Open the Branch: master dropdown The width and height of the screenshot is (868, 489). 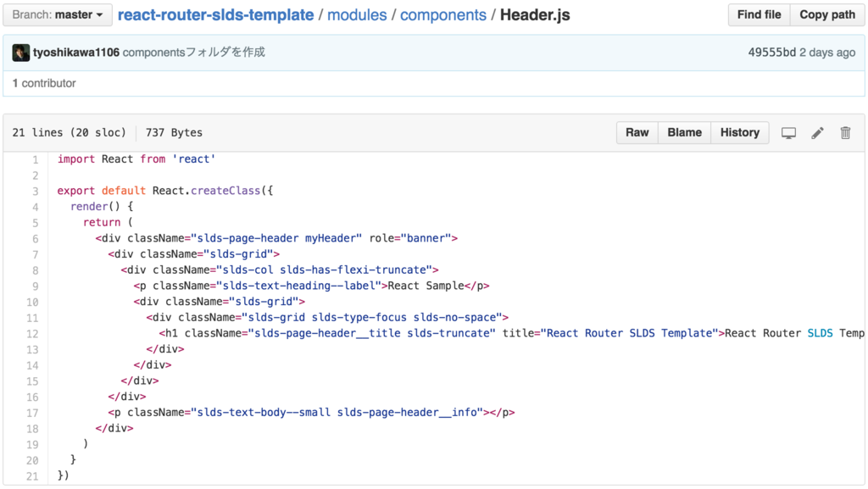(57, 14)
